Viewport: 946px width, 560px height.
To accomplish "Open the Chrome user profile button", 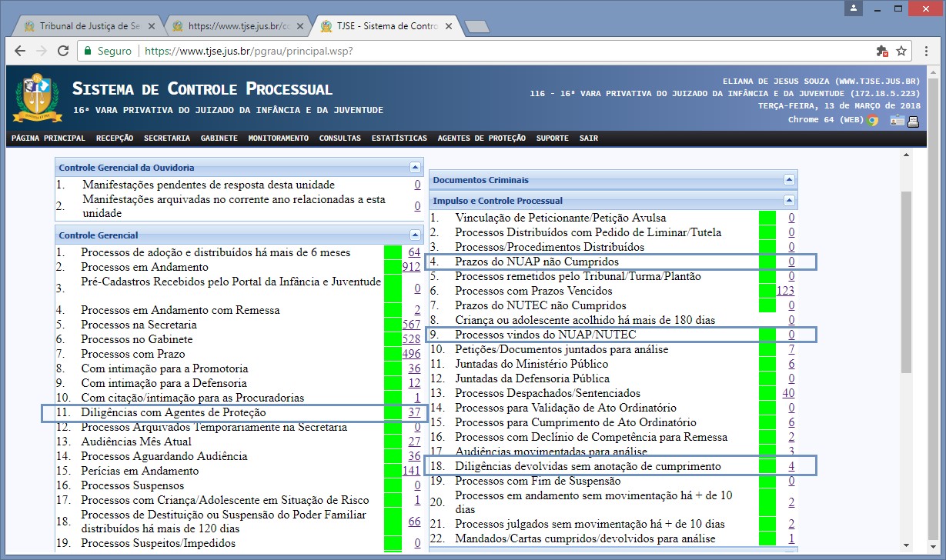I will (x=854, y=8).
